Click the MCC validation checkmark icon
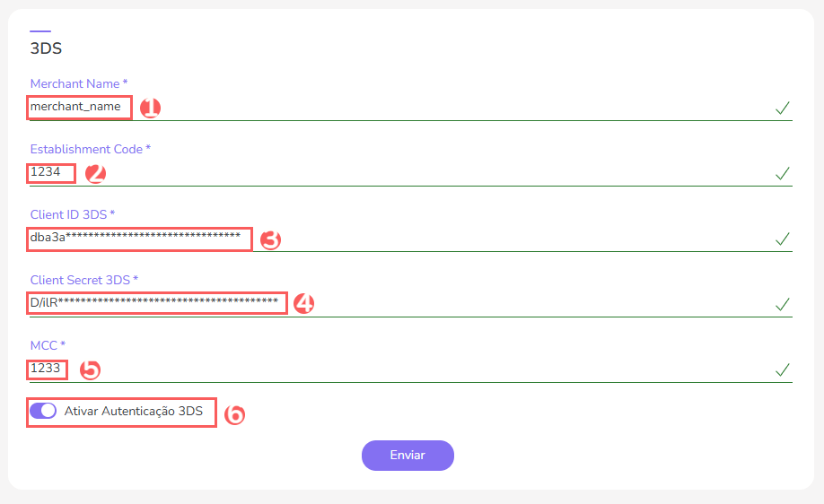Screen dimensions: 824x504 pos(783,369)
